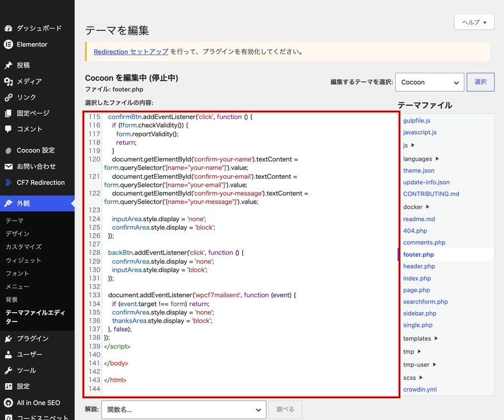This screenshot has height=420, width=504.
Task: Follow the Redirection セットアップ link
Action: (x=131, y=52)
